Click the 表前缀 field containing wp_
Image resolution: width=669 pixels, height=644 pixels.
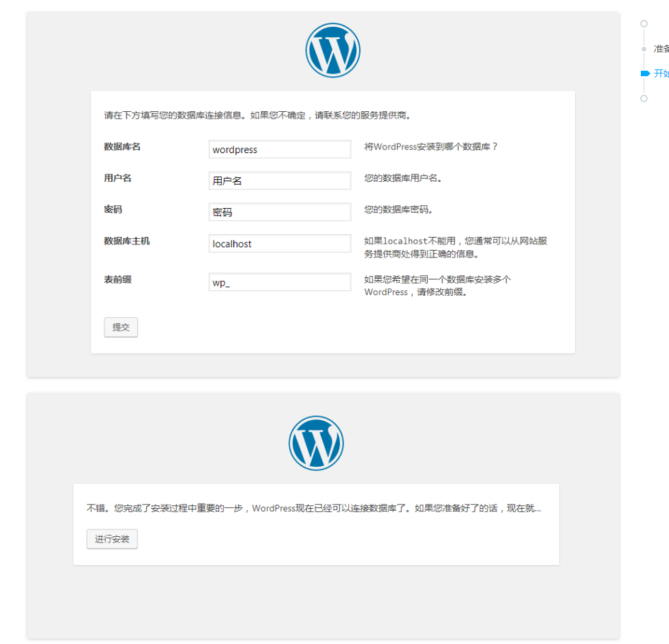pyautogui.click(x=280, y=282)
